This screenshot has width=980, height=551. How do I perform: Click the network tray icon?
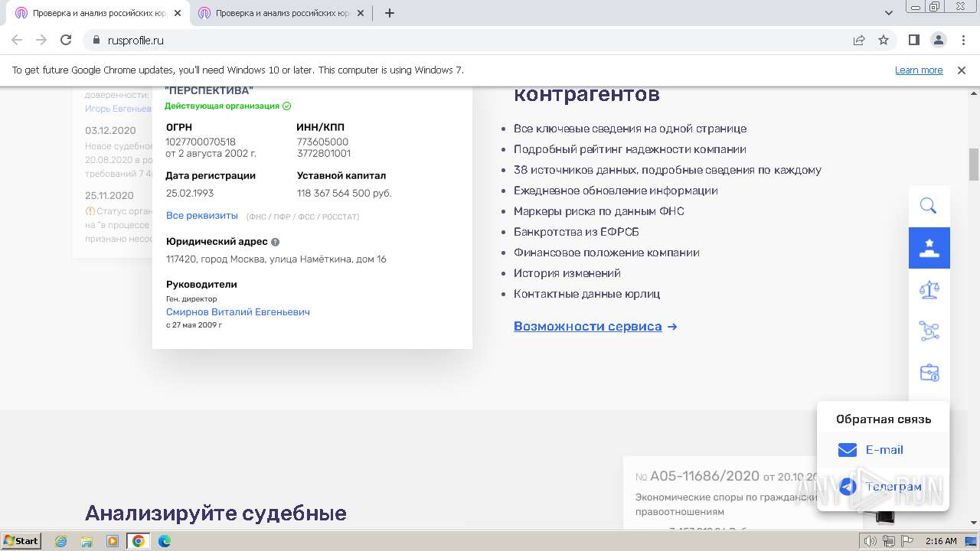(x=889, y=541)
